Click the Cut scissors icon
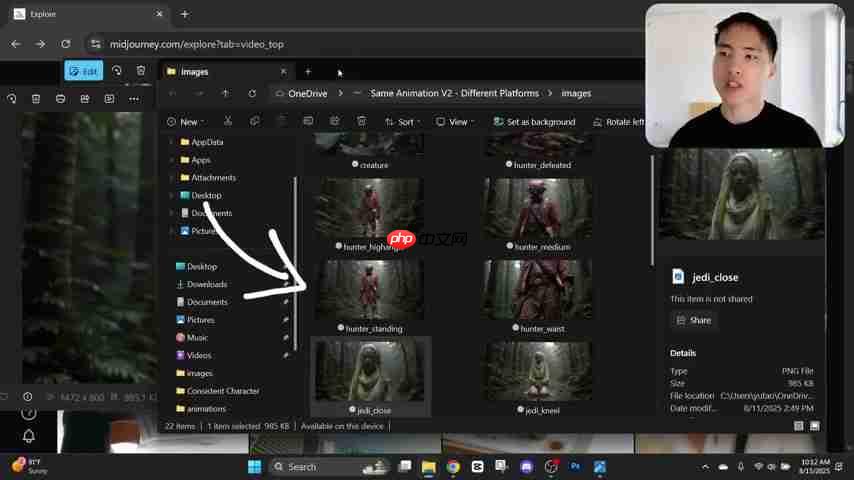The height and width of the screenshot is (480, 854). tap(228, 121)
